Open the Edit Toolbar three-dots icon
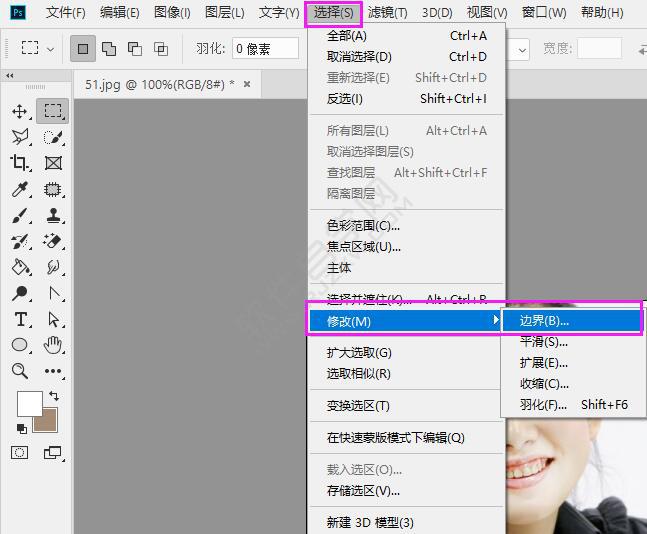Viewport: 647px width, 534px height. point(53,371)
